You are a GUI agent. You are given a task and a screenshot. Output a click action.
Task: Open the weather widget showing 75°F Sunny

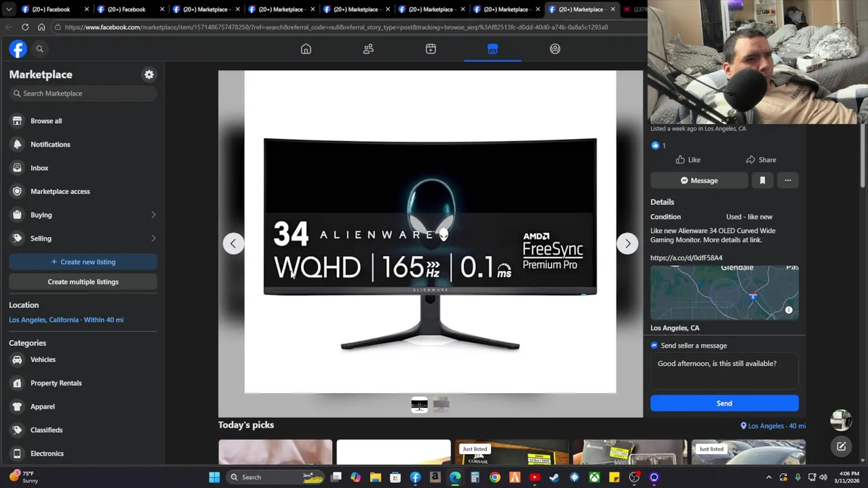[x=24, y=477]
